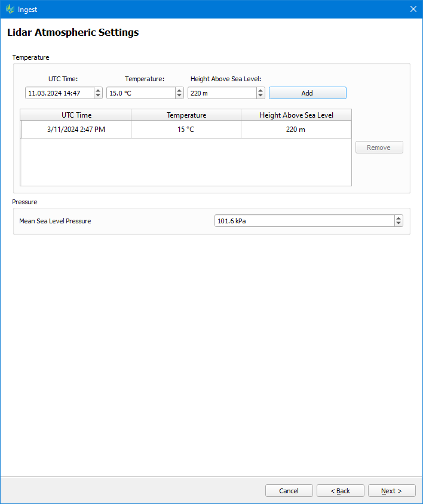The width and height of the screenshot is (423, 504).
Task: Increase UTC Time with up arrow
Action: (98, 91)
